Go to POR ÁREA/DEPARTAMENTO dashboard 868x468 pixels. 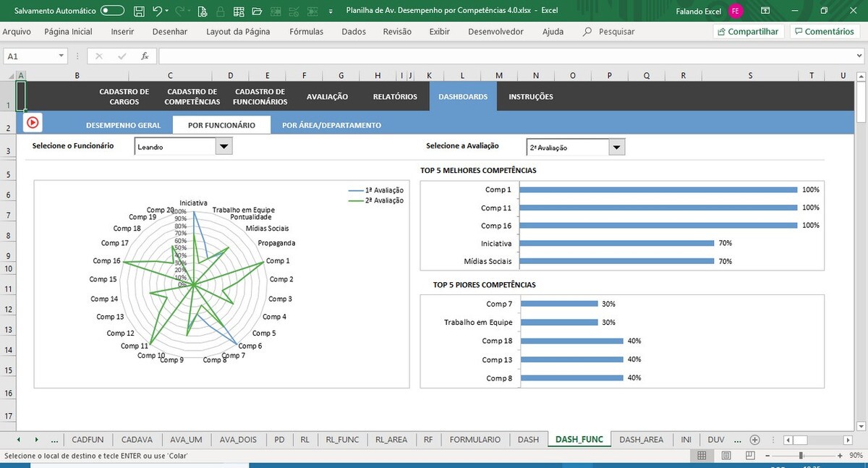click(x=331, y=125)
